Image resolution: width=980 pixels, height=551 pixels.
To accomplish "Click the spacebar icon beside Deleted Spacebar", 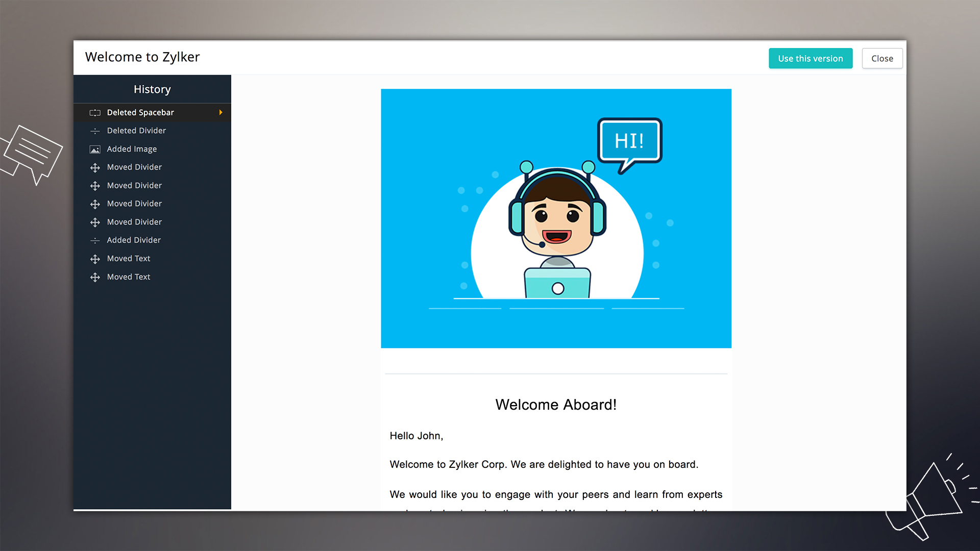I will pyautogui.click(x=95, y=113).
